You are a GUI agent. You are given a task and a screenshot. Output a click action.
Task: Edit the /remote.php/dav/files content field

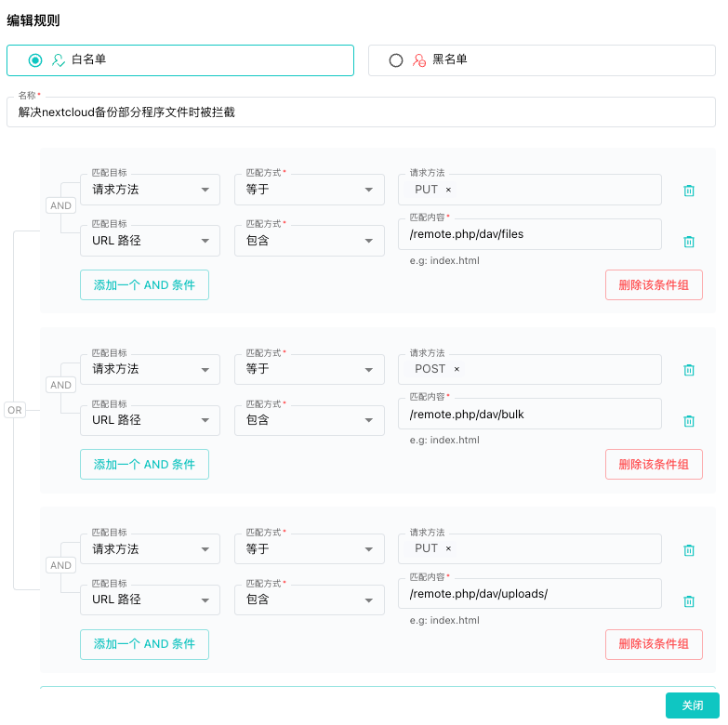pyautogui.click(x=530, y=234)
